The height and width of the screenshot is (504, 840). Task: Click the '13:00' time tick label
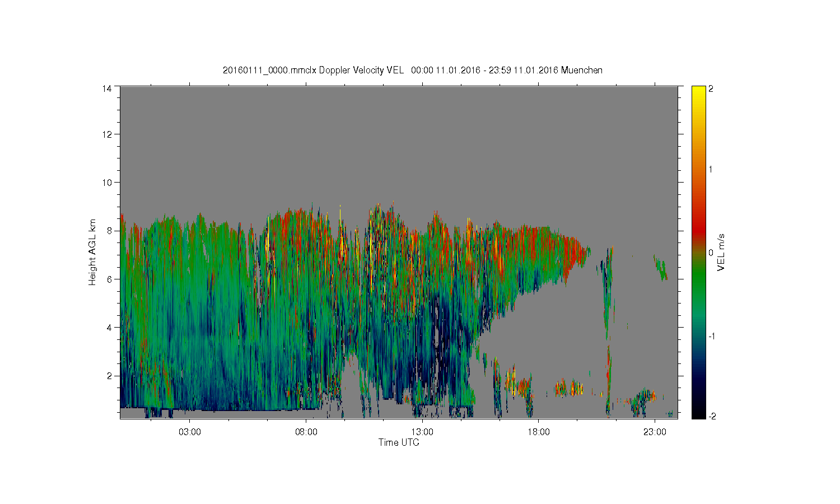pos(422,432)
